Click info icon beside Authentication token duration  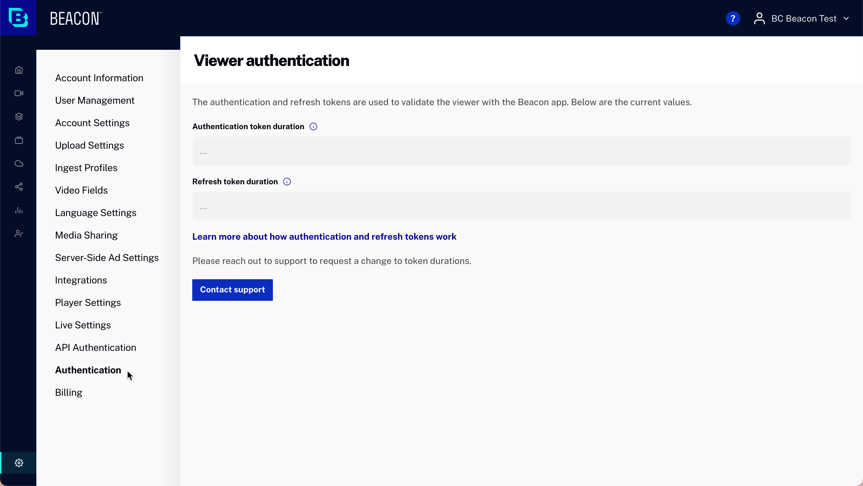(x=313, y=127)
